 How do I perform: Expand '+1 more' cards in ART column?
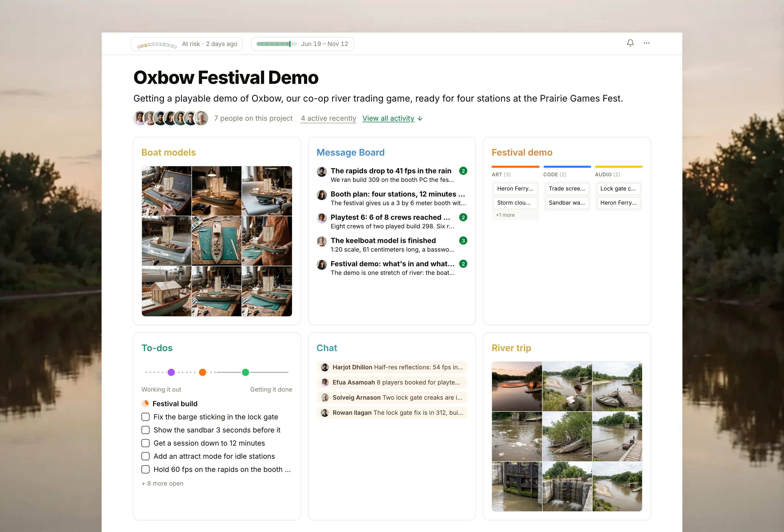pos(505,215)
